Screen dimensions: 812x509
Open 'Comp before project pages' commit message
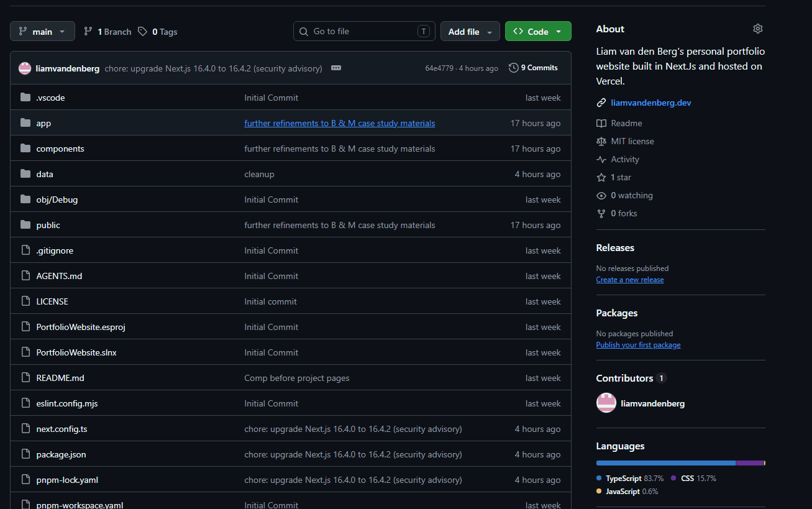click(297, 378)
